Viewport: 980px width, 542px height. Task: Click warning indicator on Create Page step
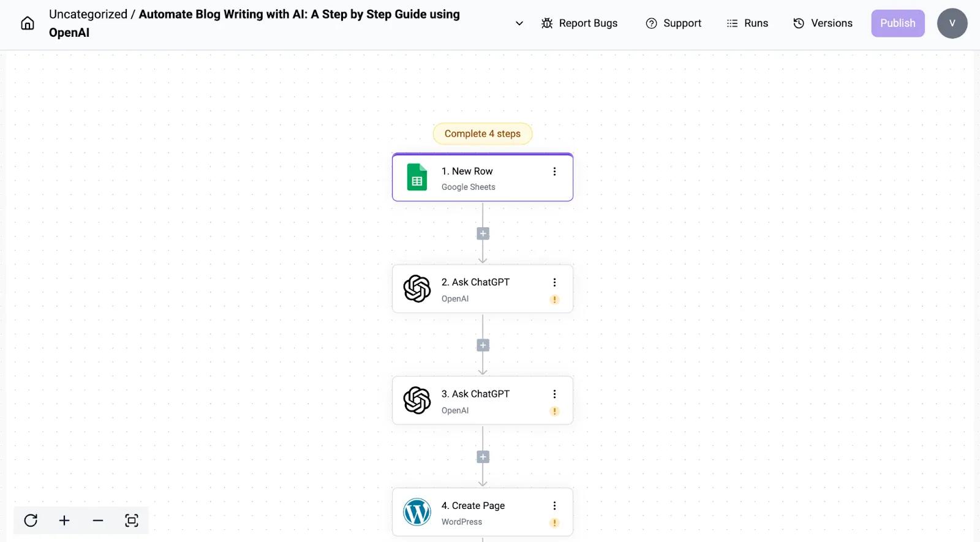[x=554, y=523]
